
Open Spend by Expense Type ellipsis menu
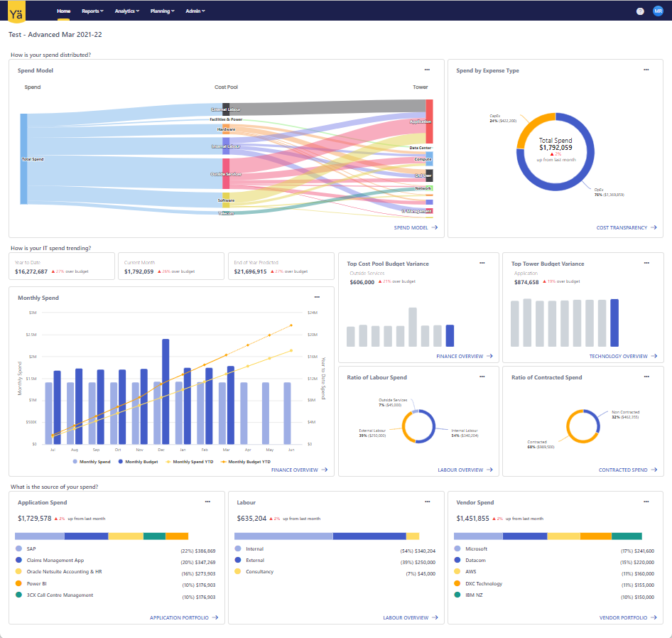coord(646,70)
